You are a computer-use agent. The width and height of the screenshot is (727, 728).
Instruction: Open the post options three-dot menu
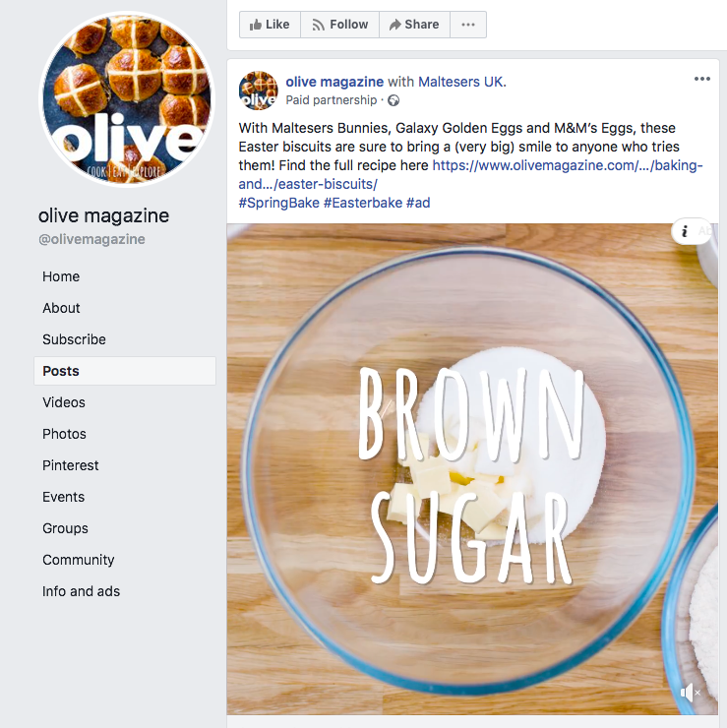click(702, 79)
